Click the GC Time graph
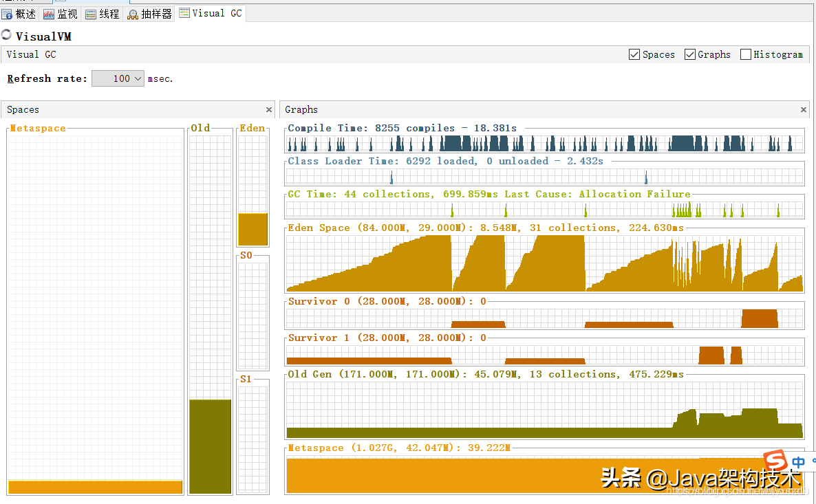The image size is (816, 504). click(x=544, y=210)
